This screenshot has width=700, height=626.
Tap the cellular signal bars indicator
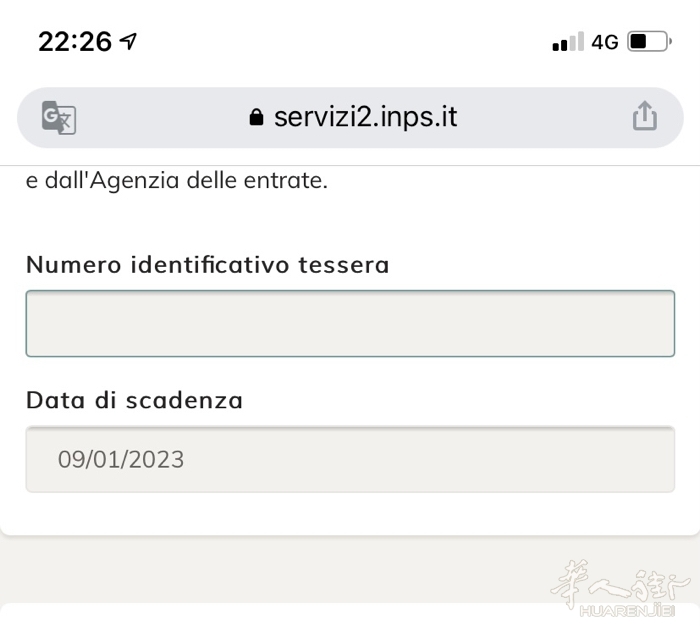pyautogui.click(x=568, y=42)
